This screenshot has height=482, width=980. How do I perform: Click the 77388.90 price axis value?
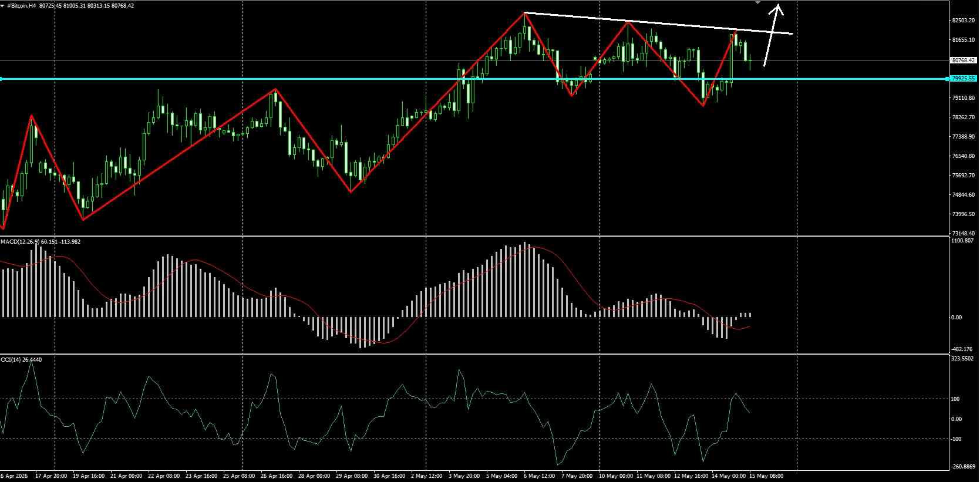point(963,137)
